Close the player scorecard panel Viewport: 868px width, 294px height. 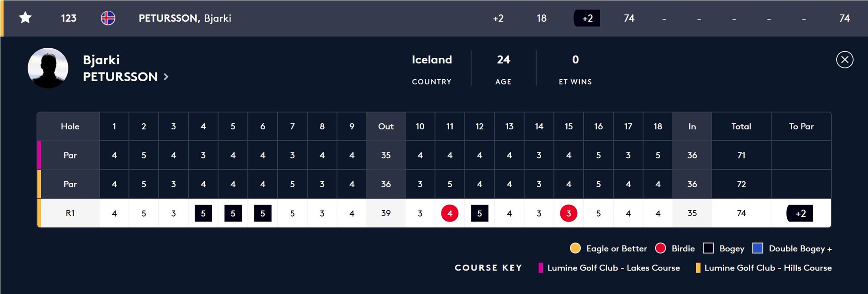tap(845, 60)
